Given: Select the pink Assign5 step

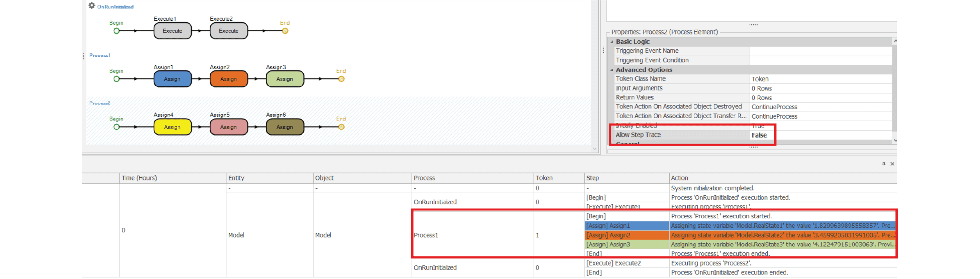Looking at the screenshot, I should coord(229,127).
